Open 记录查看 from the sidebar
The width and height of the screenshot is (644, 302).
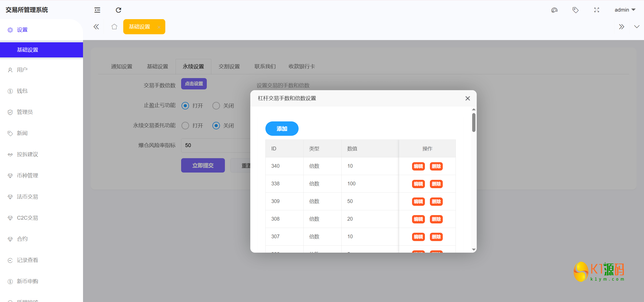(28, 260)
